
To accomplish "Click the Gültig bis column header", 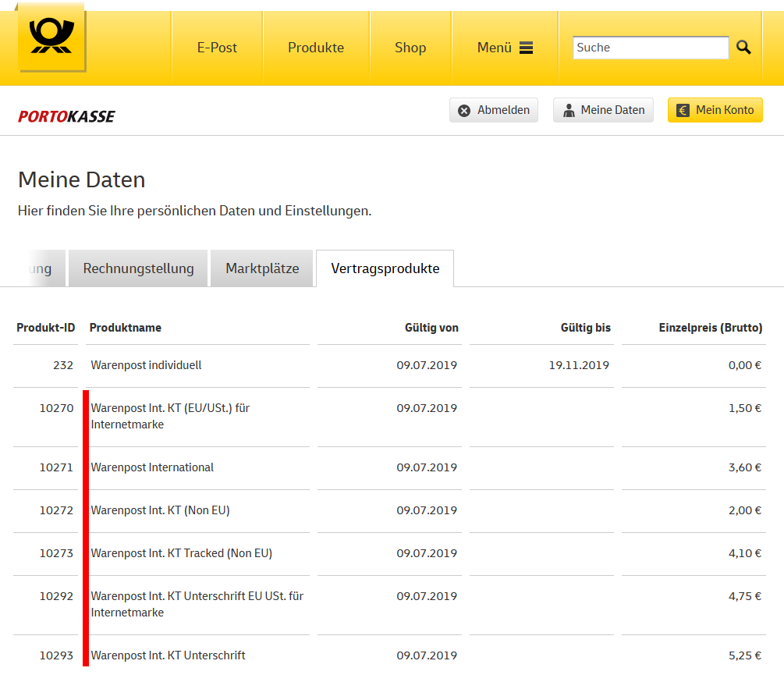I will [586, 328].
